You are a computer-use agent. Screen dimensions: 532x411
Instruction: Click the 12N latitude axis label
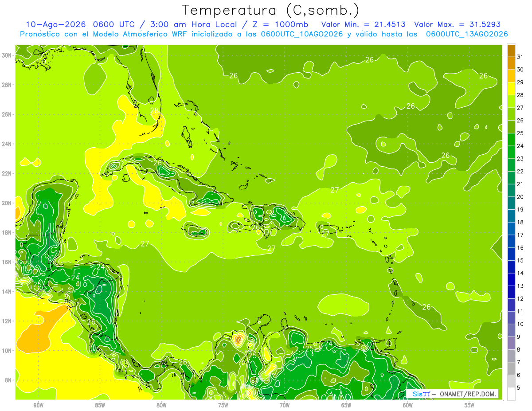point(8,321)
